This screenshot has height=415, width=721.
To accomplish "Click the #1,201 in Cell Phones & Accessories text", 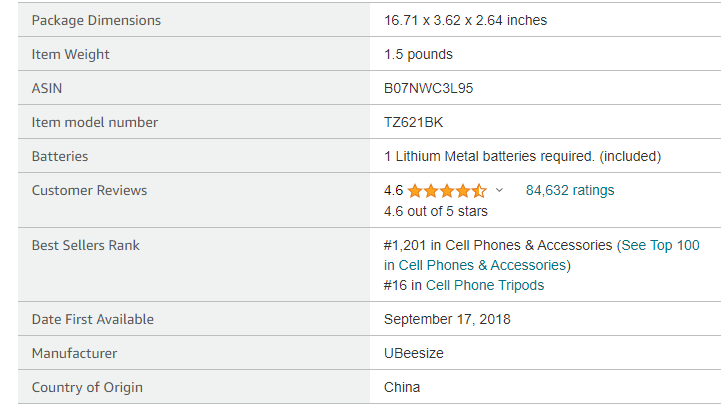I will 498,245.
